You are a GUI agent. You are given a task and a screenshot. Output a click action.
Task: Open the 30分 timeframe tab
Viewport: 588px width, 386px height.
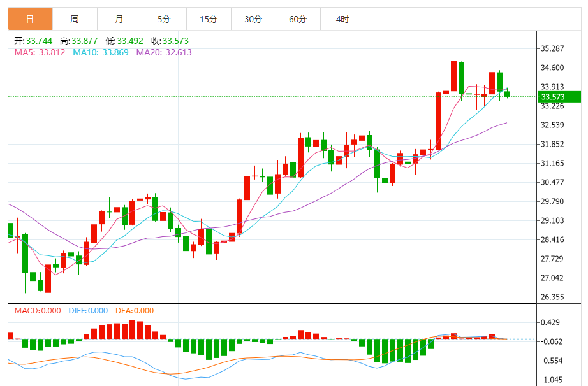253,19
